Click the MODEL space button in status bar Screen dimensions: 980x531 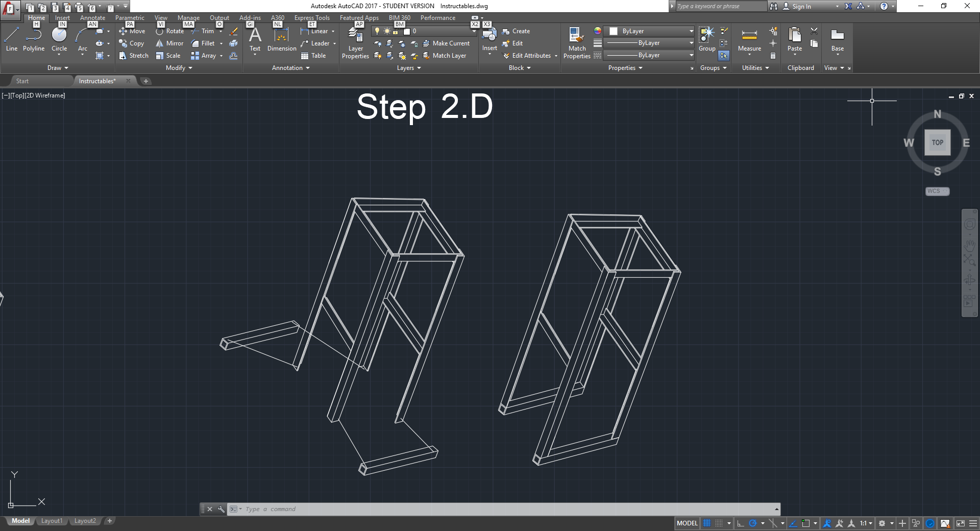point(687,523)
